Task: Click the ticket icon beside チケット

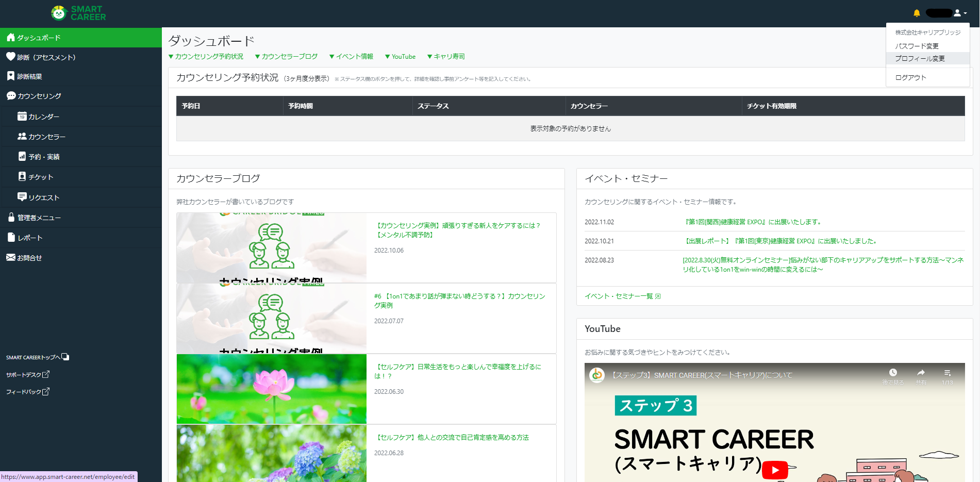Action: pos(22,176)
